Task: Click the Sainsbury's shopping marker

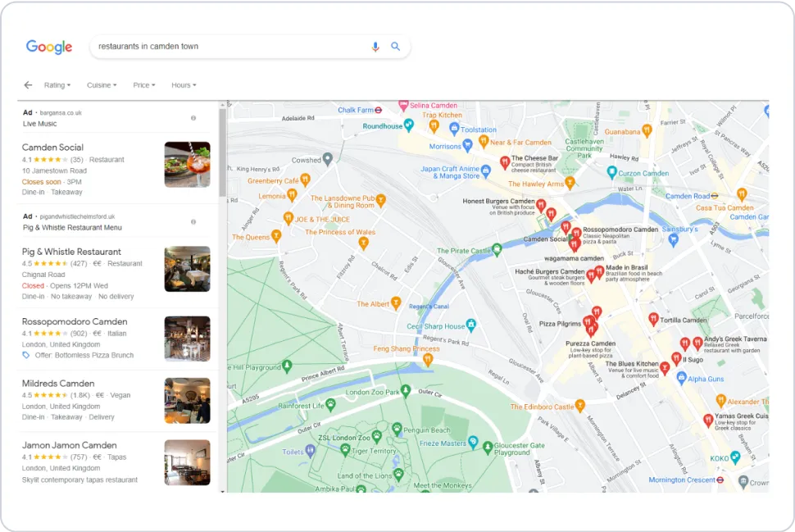Action: pos(673,239)
